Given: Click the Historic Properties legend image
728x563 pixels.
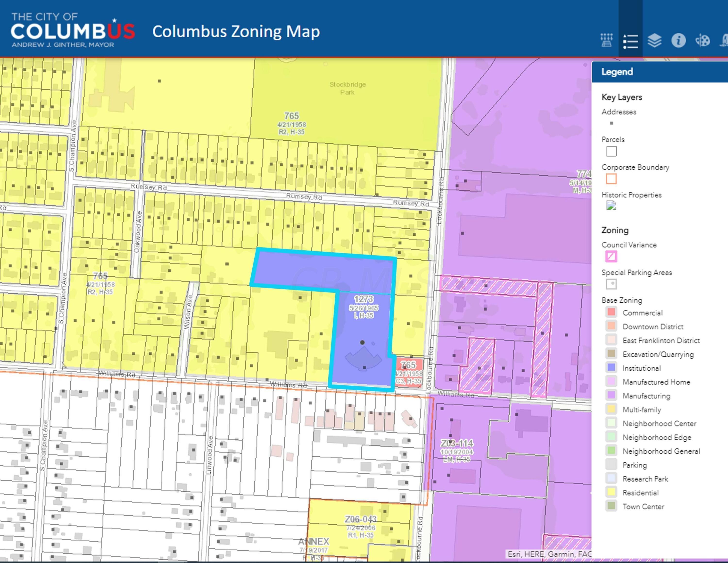Looking at the screenshot, I should coord(611,206).
